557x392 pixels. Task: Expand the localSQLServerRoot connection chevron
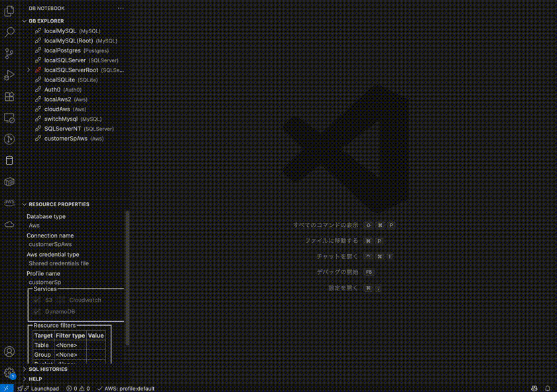[29, 70]
